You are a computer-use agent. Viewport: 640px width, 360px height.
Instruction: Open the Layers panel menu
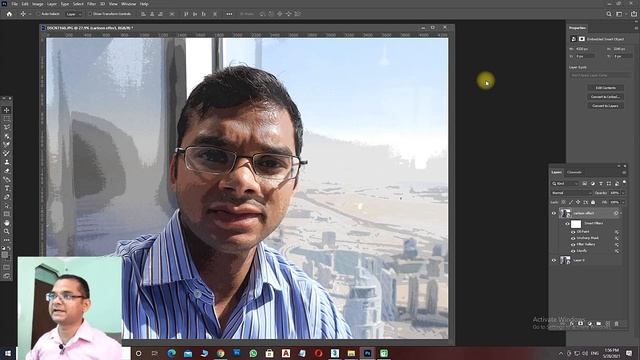(624, 172)
